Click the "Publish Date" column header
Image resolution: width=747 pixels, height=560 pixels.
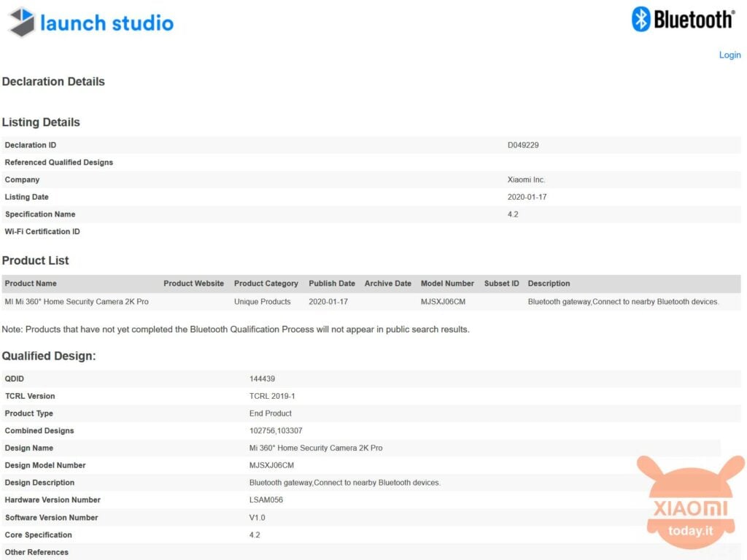pos(332,284)
